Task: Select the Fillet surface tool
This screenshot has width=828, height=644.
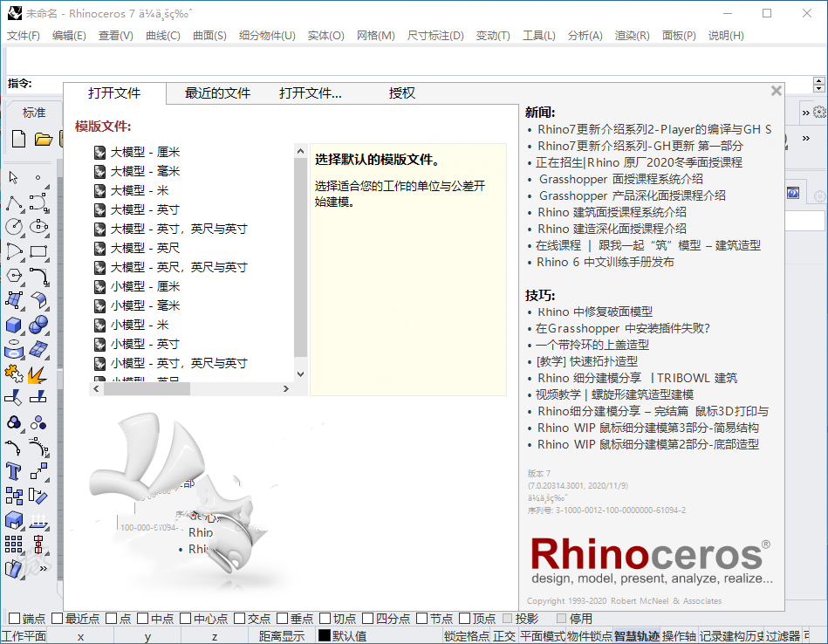Action: (x=38, y=300)
